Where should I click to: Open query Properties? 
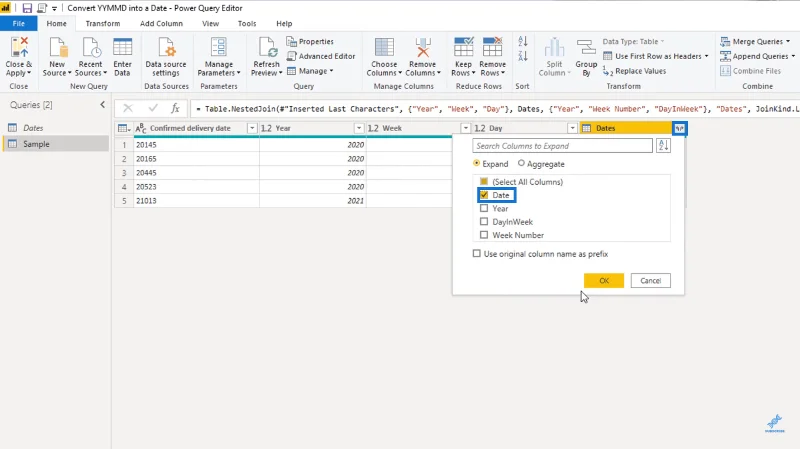tap(310, 41)
